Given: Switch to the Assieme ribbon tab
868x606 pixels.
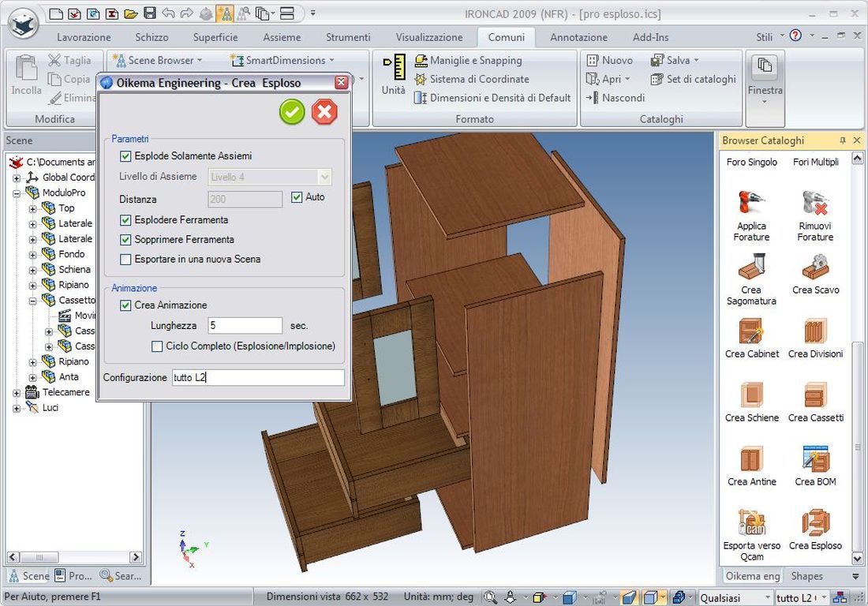Looking at the screenshot, I should click(x=282, y=37).
